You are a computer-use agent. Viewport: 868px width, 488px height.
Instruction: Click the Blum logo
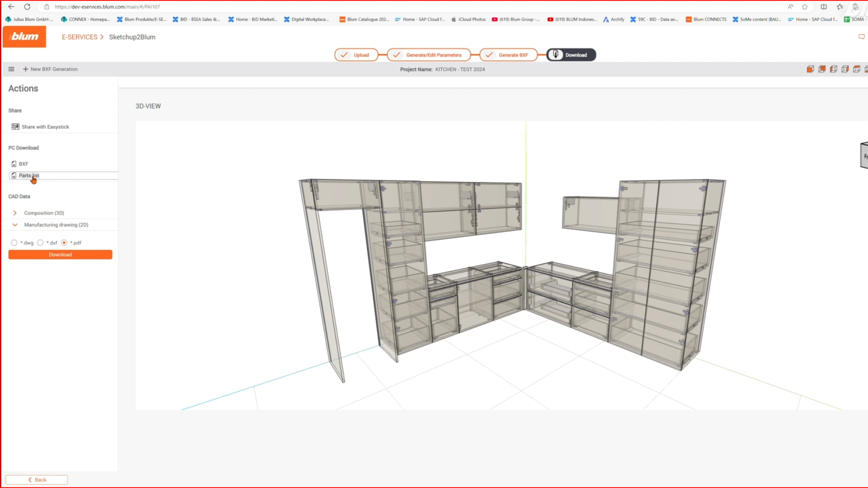coord(24,37)
